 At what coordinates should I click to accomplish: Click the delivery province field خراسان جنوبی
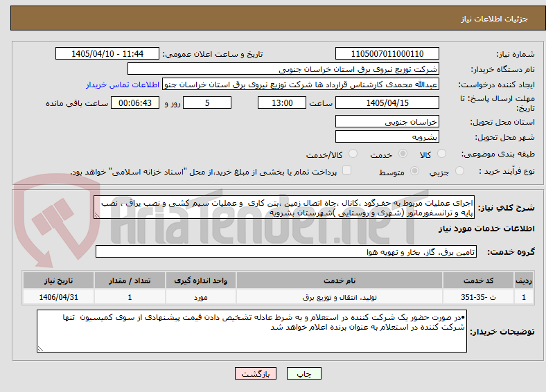(x=387, y=121)
